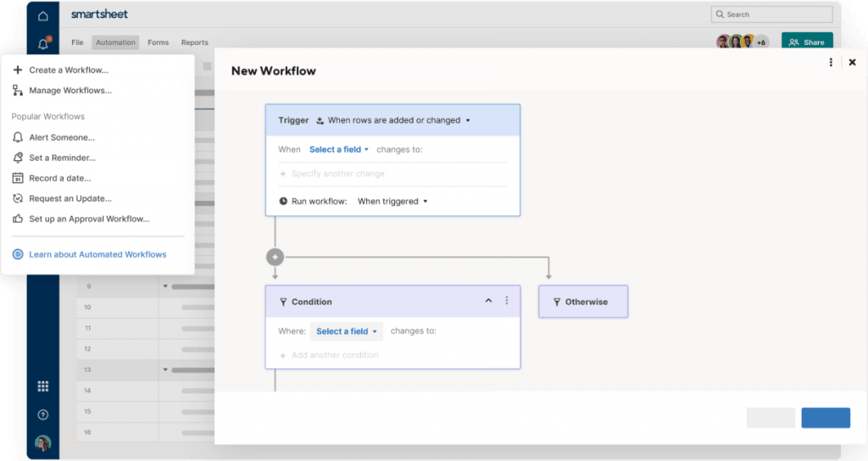Open the app launcher grid icon
Image resolution: width=868 pixels, height=461 pixels.
pos(42,386)
